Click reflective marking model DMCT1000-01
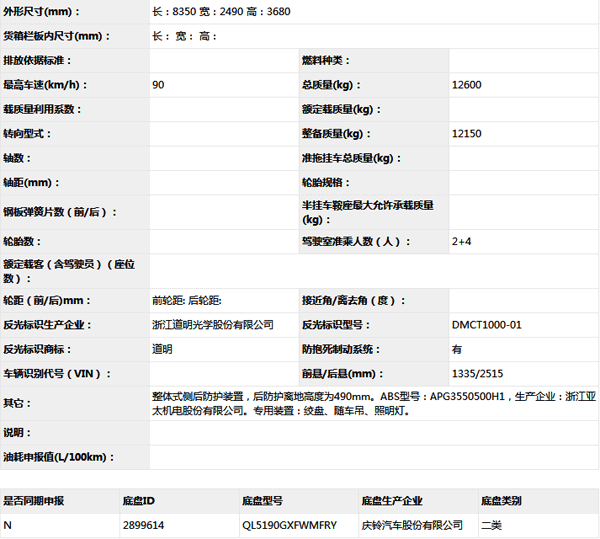Viewport: 600px width, 539px height. point(487,325)
